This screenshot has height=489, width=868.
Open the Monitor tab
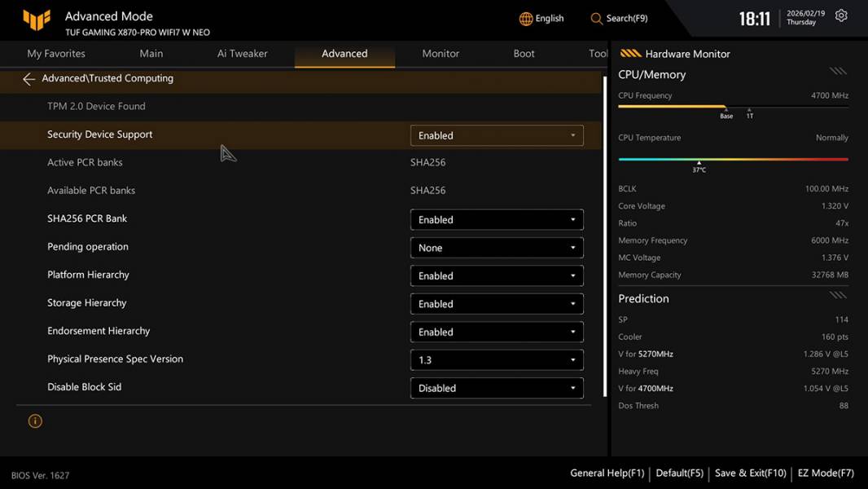point(441,54)
